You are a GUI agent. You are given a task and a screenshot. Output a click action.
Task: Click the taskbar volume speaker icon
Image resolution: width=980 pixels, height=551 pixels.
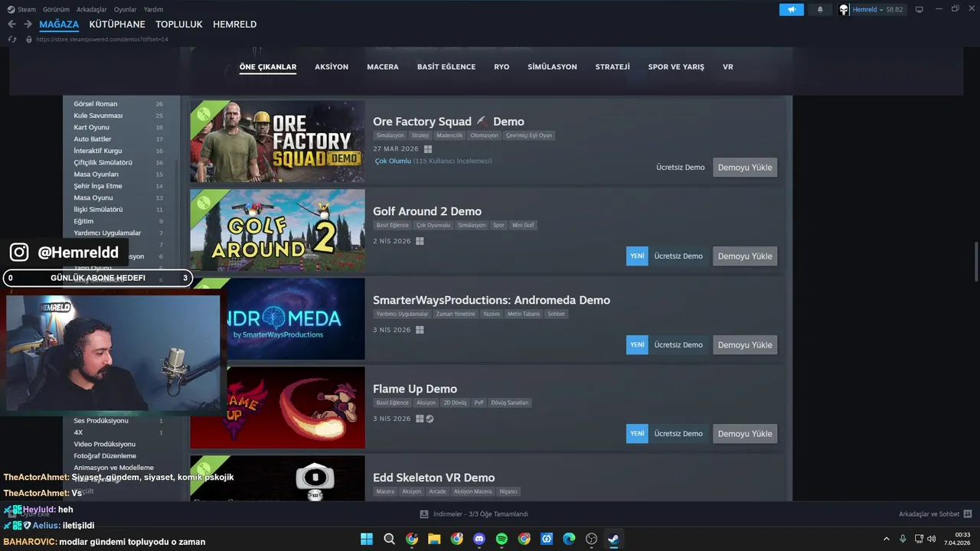click(x=931, y=539)
